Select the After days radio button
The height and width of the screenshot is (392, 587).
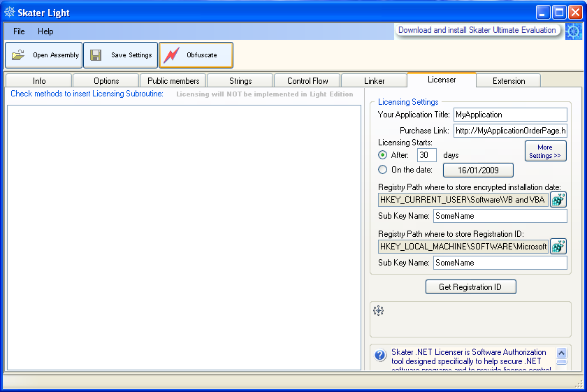[383, 154]
